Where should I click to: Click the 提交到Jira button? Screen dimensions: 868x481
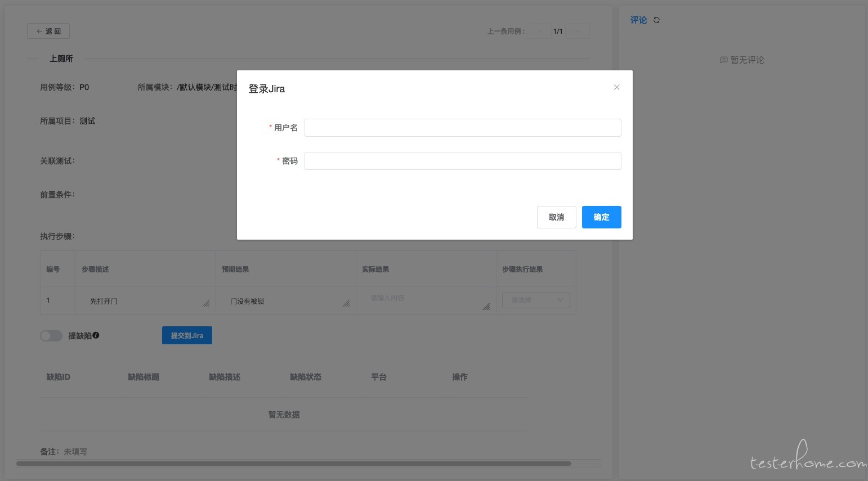[187, 335]
